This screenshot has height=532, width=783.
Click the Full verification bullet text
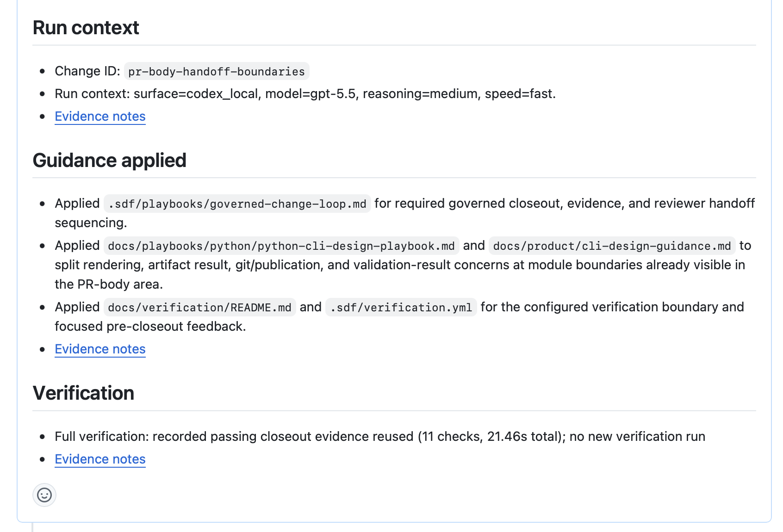(x=380, y=437)
